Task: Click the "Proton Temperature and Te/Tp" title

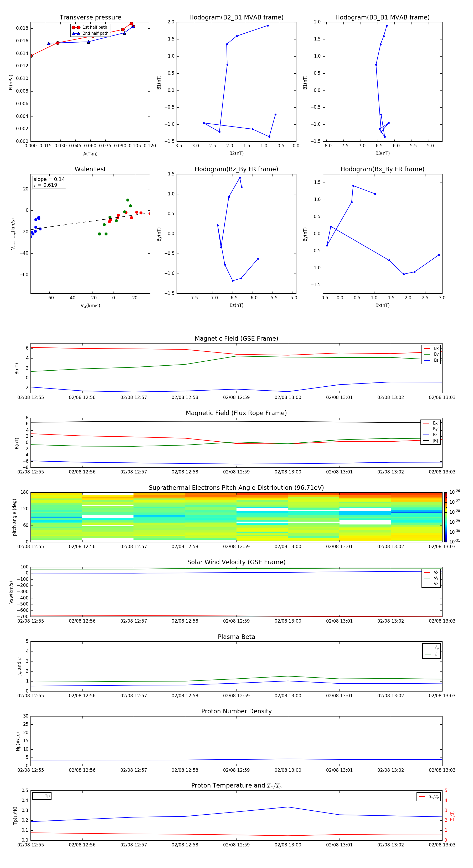Action: point(236,785)
